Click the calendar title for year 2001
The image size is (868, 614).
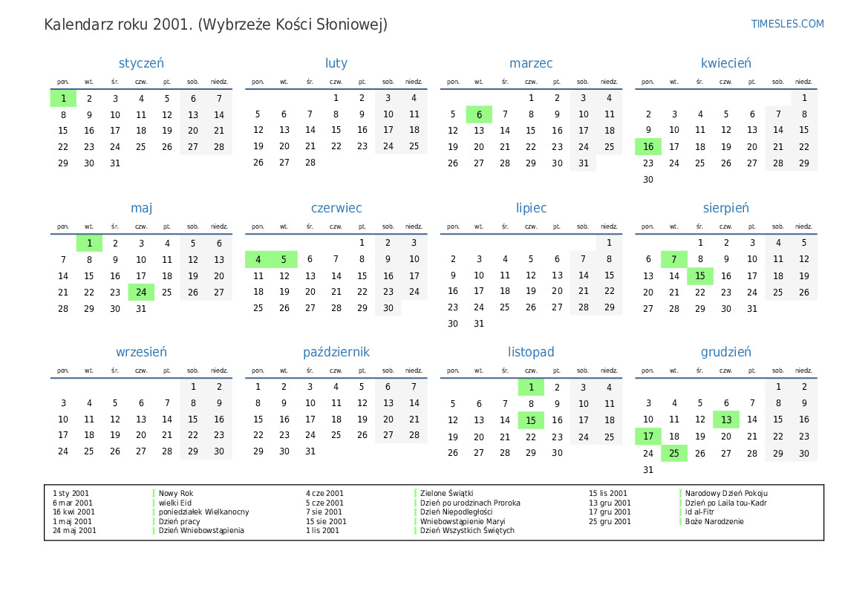[215, 25]
